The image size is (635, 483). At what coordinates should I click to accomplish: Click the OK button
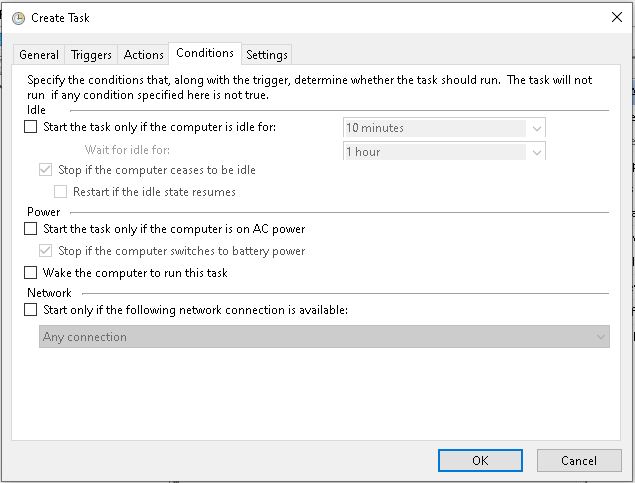click(480, 460)
